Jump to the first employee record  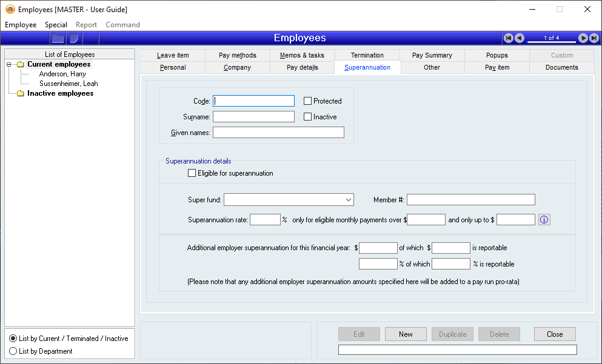(509, 38)
